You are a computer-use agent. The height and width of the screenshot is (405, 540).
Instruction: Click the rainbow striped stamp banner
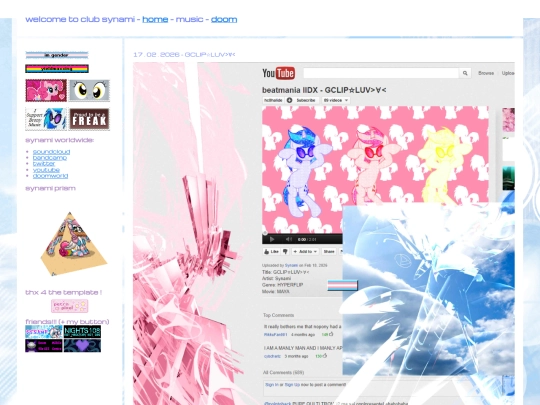click(x=57, y=69)
